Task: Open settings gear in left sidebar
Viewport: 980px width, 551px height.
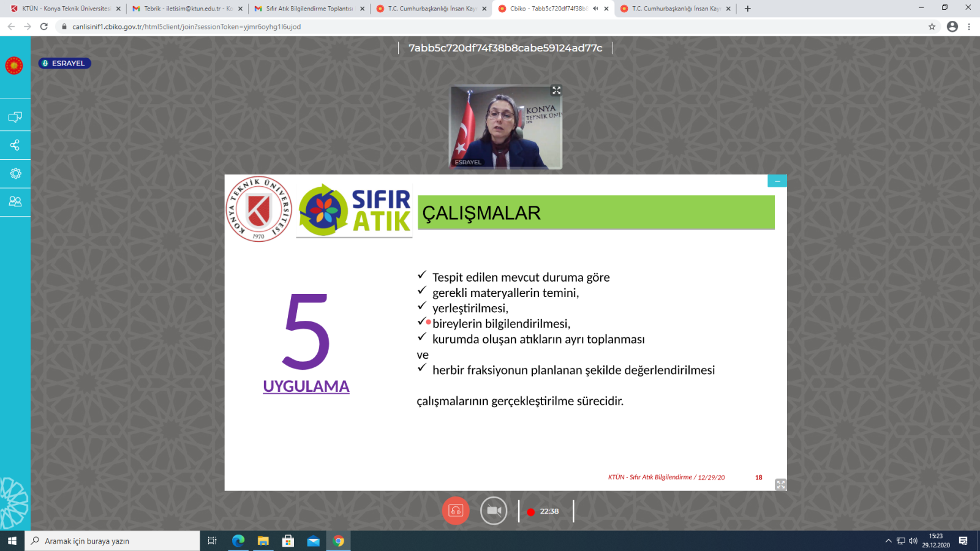Action: tap(15, 173)
